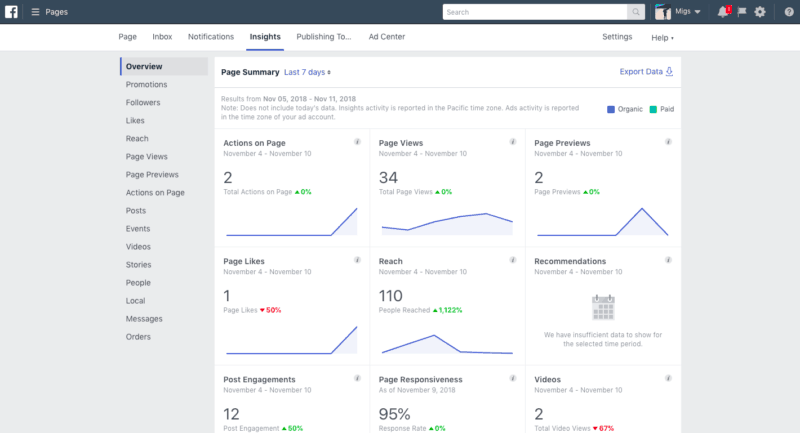Open the Help dropdown menu
Viewport: 800px width, 433px height.
[x=662, y=38]
